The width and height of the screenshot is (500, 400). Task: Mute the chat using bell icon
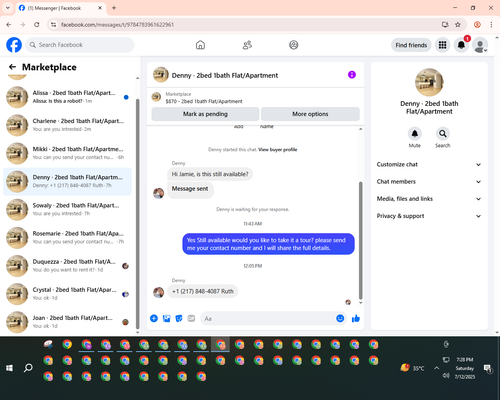[x=415, y=134]
